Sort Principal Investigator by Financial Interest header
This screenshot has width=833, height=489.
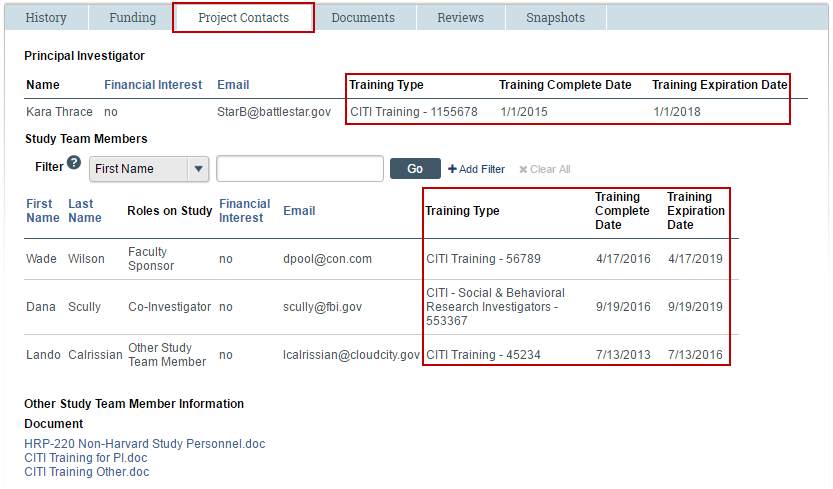click(153, 85)
